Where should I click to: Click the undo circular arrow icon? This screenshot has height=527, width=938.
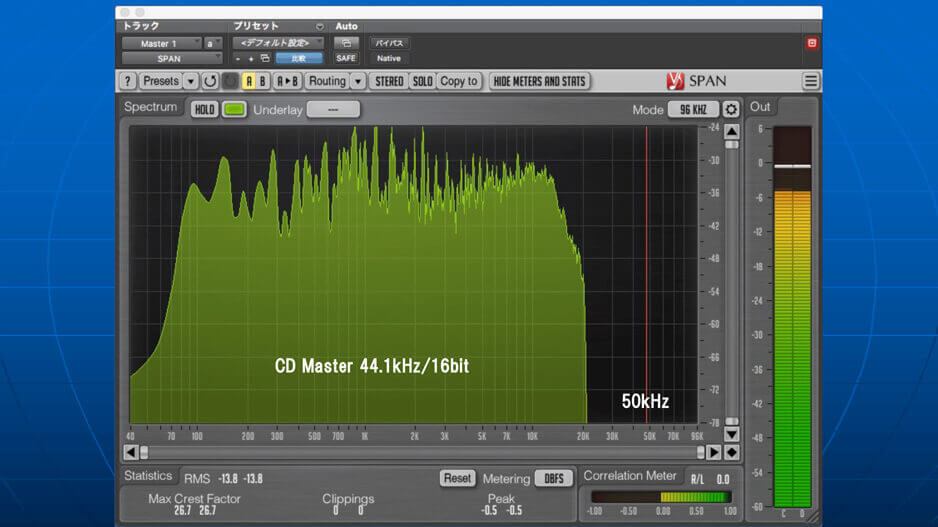click(x=210, y=81)
